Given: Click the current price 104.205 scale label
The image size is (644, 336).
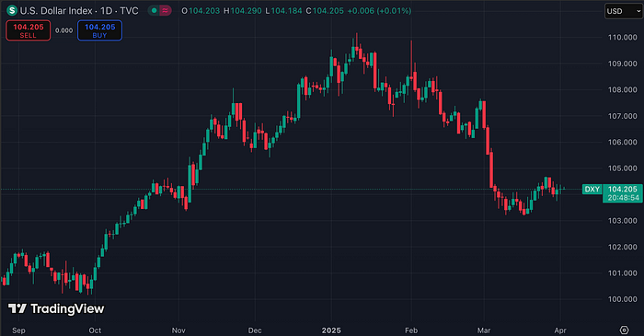Looking at the screenshot, I should click(623, 189).
